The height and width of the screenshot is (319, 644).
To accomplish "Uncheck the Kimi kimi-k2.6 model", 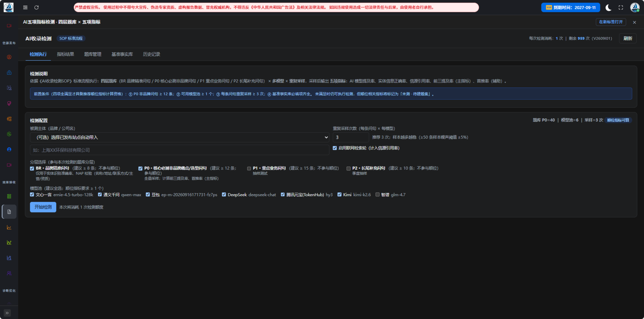I will tap(339, 195).
